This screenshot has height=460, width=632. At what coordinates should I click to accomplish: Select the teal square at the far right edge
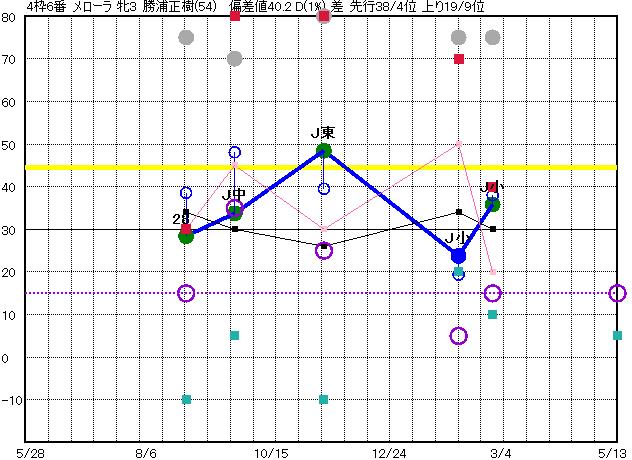pyautogui.click(x=617, y=335)
